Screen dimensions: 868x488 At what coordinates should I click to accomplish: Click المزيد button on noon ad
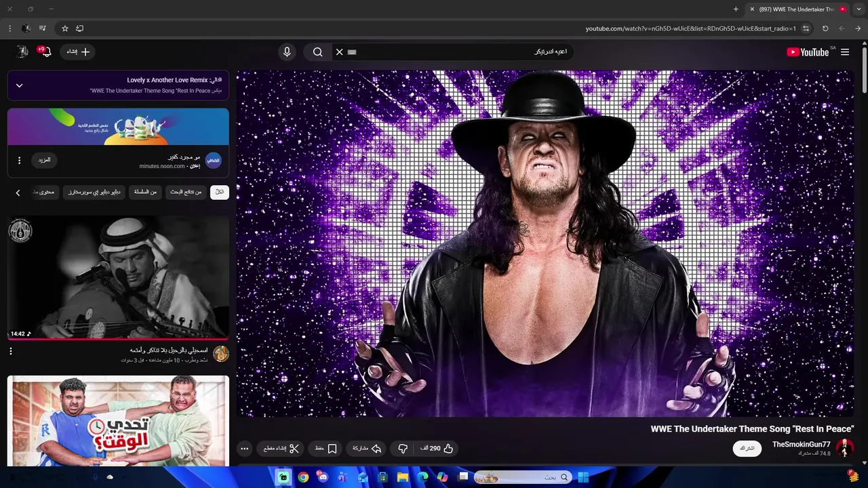coord(45,160)
